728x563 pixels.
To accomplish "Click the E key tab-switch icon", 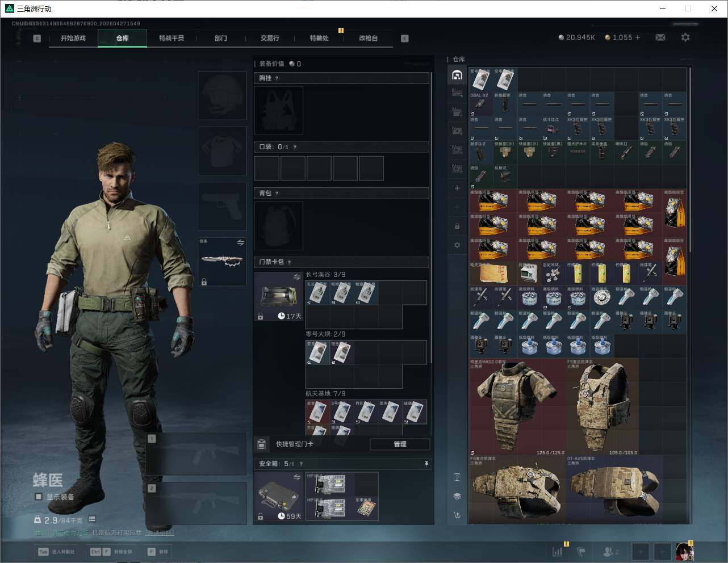I will click(405, 39).
